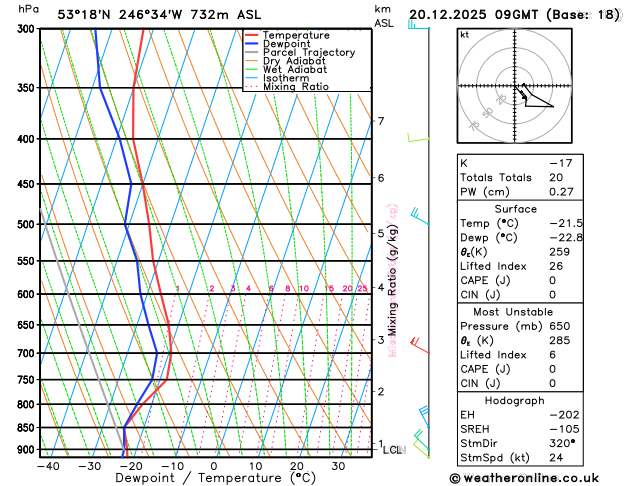Click the yellow-green wind barb at 400 hPa

[x=418, y=138]
